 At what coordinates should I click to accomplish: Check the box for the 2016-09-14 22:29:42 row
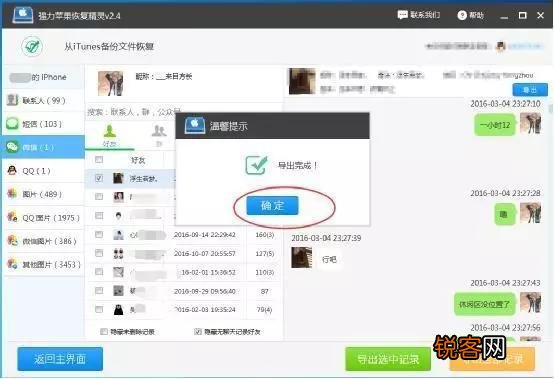click(99, 234)
